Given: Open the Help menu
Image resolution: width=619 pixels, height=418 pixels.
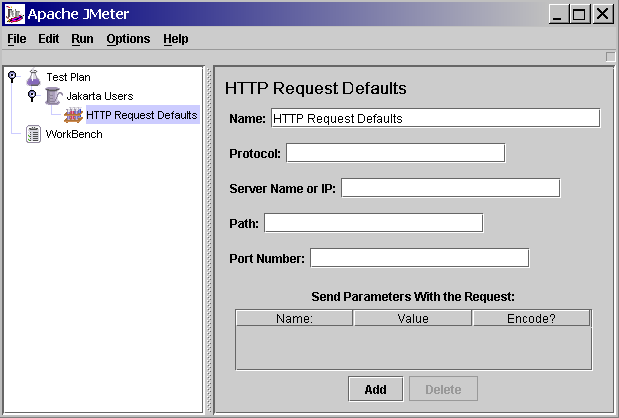Looking at the screenshot, I should (x=176, y=39).
